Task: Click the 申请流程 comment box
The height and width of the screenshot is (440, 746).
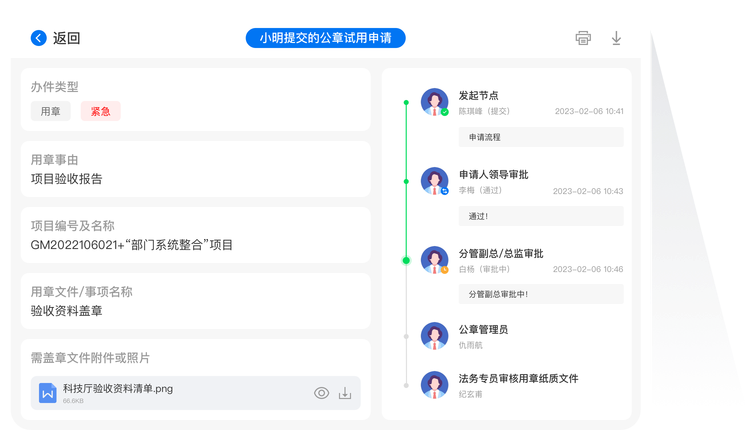Action: tap(540, 137)
